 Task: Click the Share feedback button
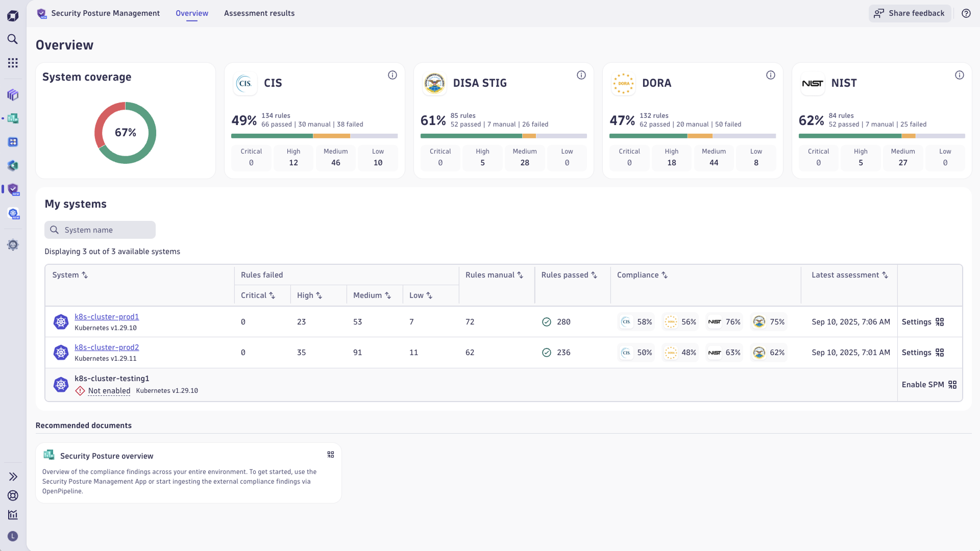tap(910, 13)
